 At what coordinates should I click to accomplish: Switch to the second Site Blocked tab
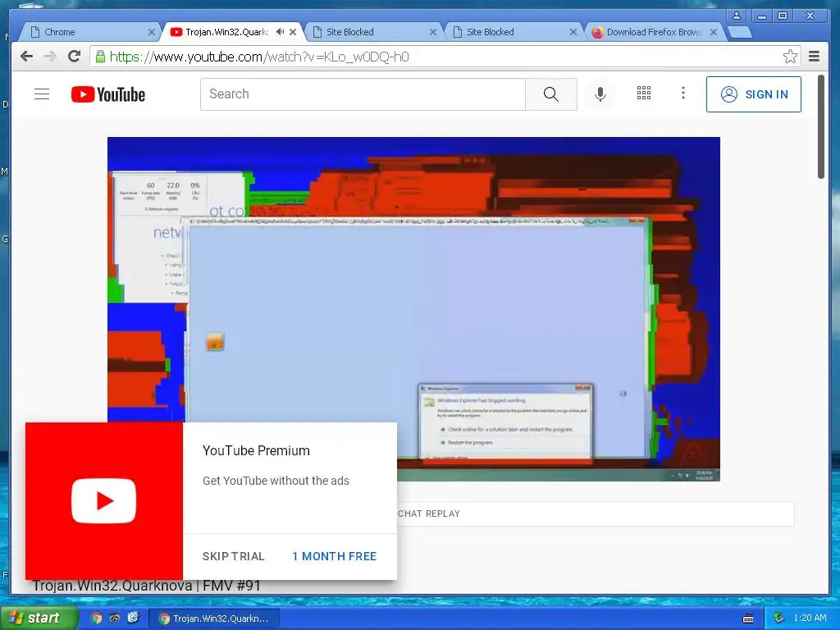pos(514,32)
